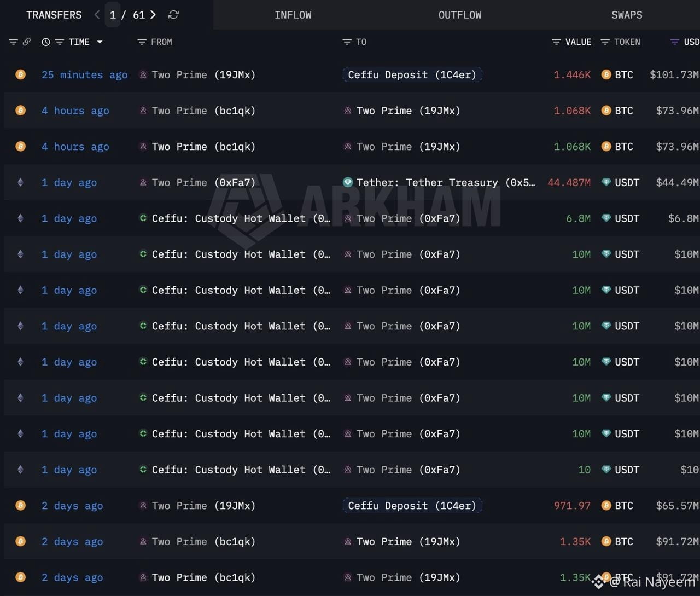Open the TO column filter icon
Screen dimensions: 700x596
pos(347,42)
